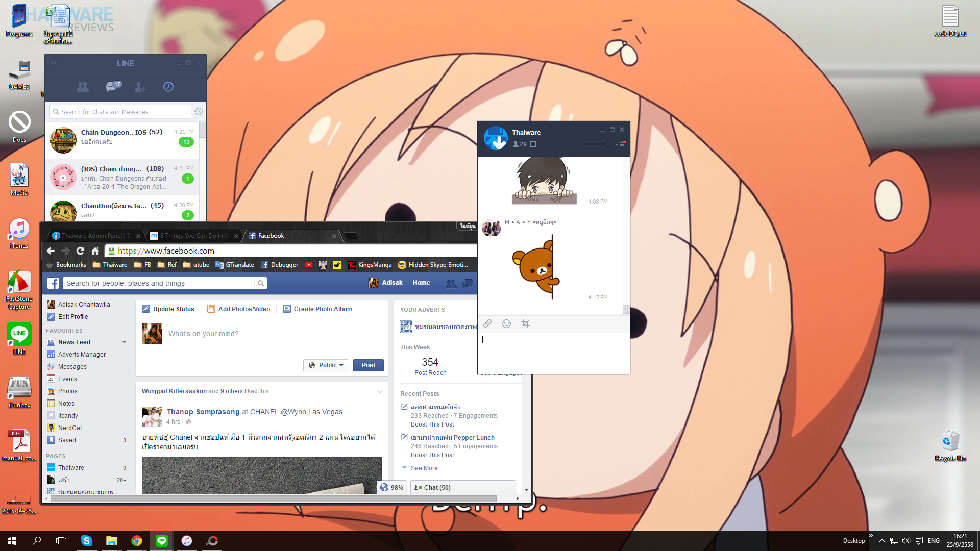Open the Thaiware chat notes icon
The width and height of the screenshot is (980, 551).
(x=533, y=144)
